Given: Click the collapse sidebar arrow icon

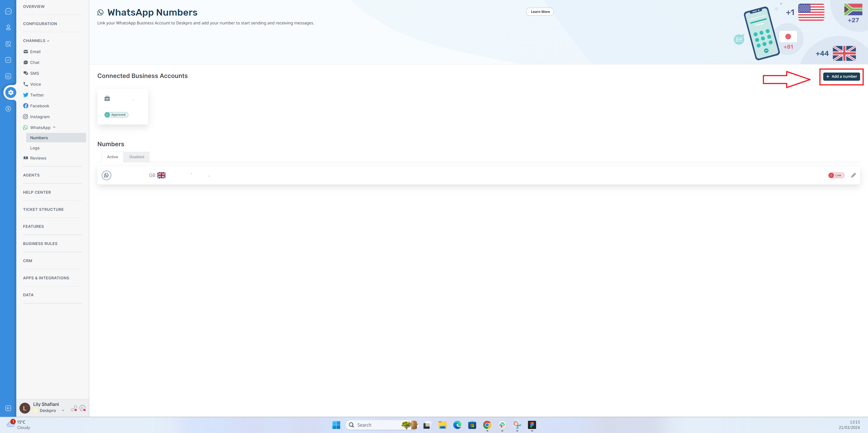Looking at the screenshot, I should tap(8, 408).
